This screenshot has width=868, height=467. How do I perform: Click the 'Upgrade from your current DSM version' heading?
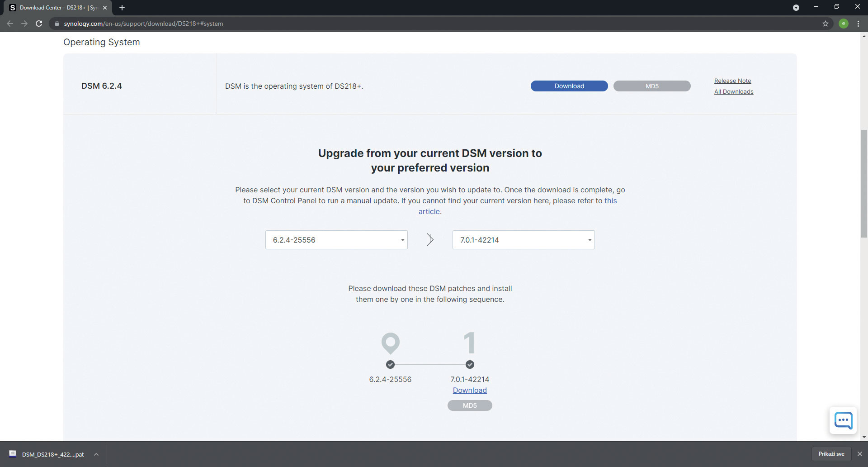point(430,160)
